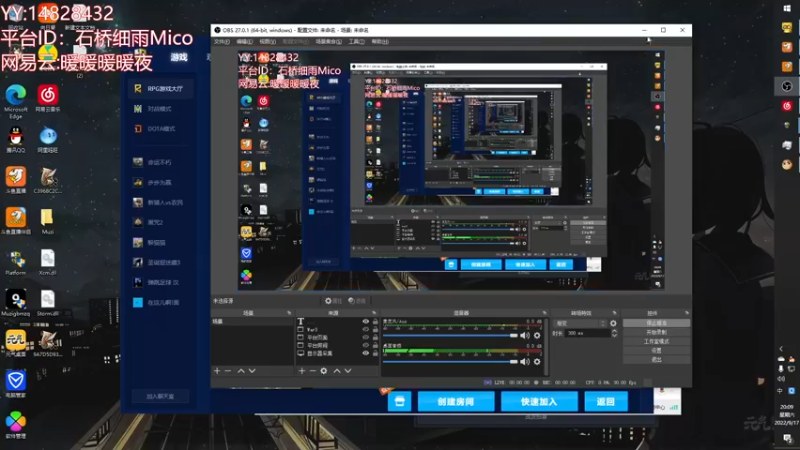This screenshot has height=450, width=800.
Task: Toggle lock on the text source row
Action: (x=376, y=321)
